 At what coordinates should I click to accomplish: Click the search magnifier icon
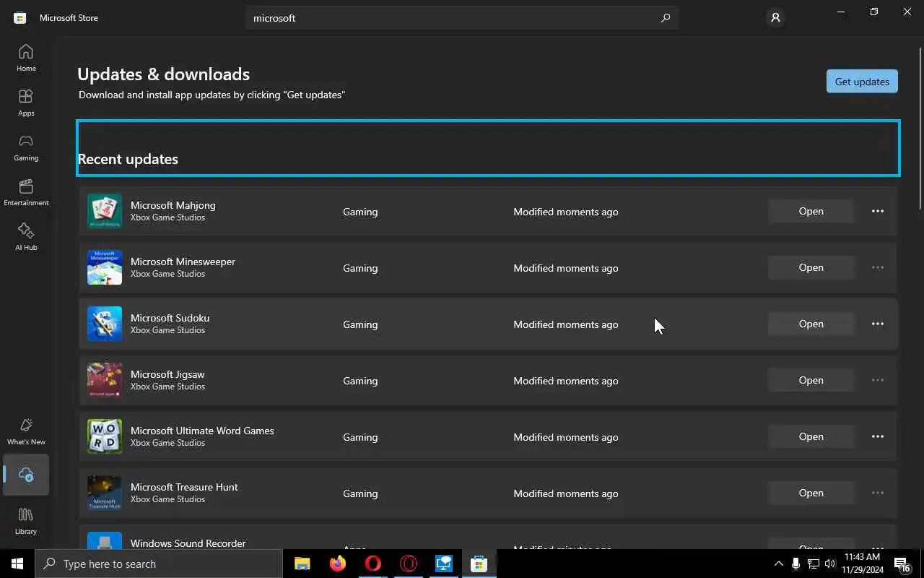[666, 18]
